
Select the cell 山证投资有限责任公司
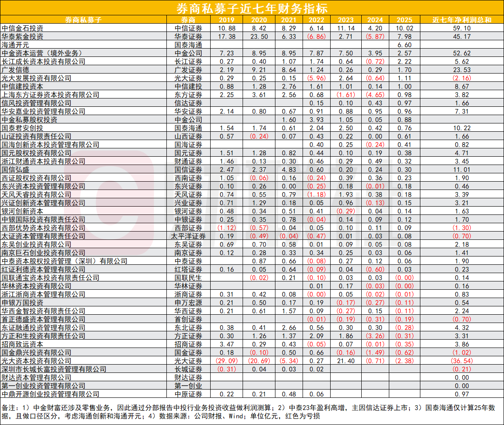click(36, 137)
